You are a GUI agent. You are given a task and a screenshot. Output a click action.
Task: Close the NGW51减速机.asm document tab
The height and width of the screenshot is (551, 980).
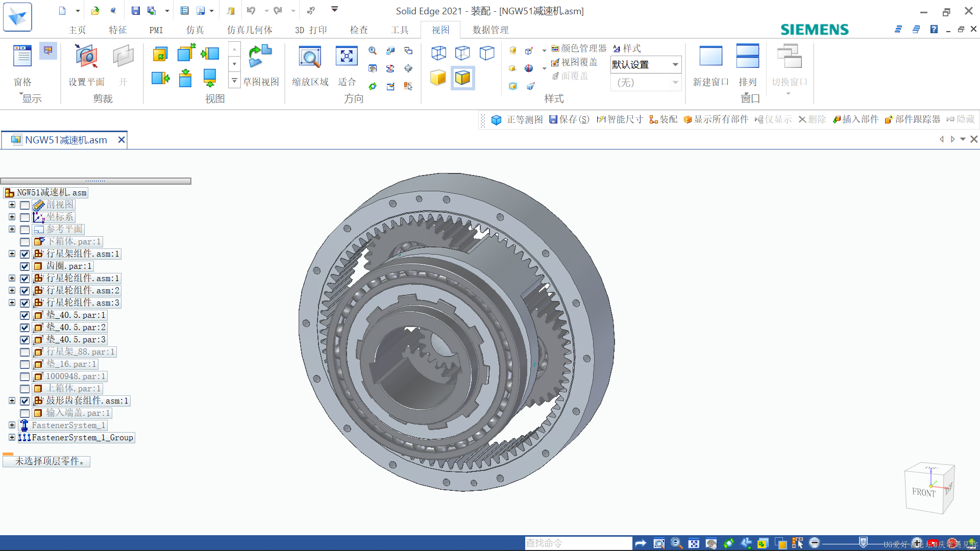tap(121, 140)
